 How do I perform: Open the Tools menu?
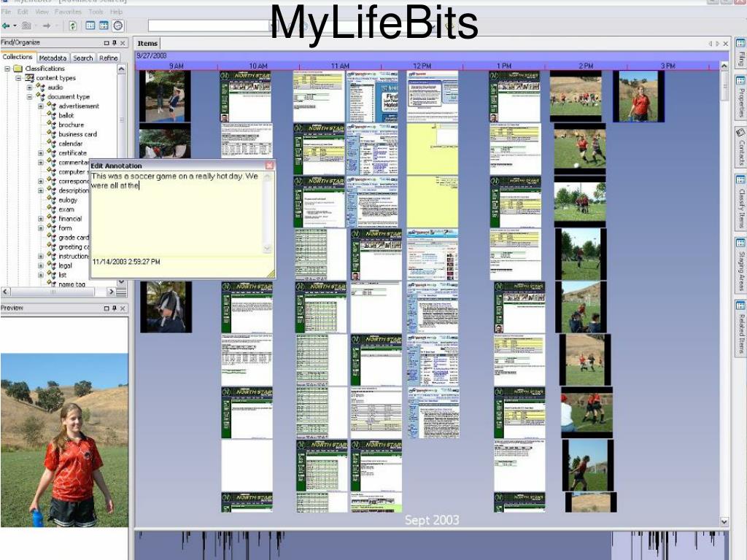96,12
